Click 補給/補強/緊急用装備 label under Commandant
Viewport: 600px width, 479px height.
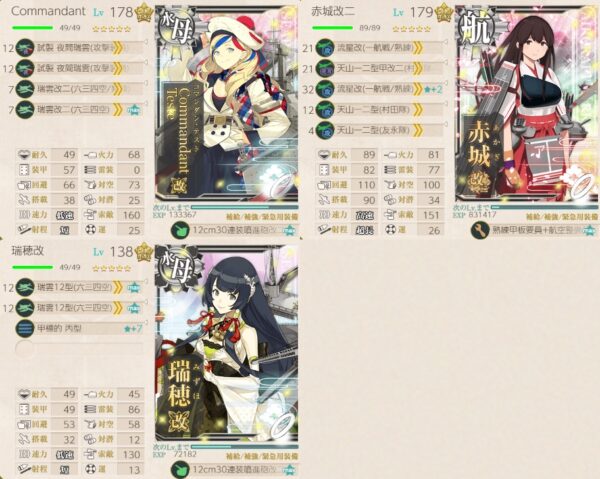click(262, 217)
